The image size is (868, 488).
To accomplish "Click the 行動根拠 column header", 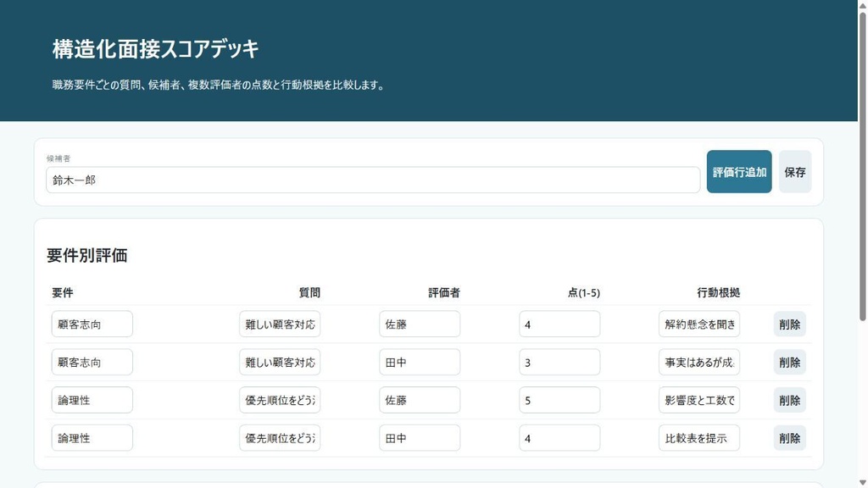I will (719, 292).
